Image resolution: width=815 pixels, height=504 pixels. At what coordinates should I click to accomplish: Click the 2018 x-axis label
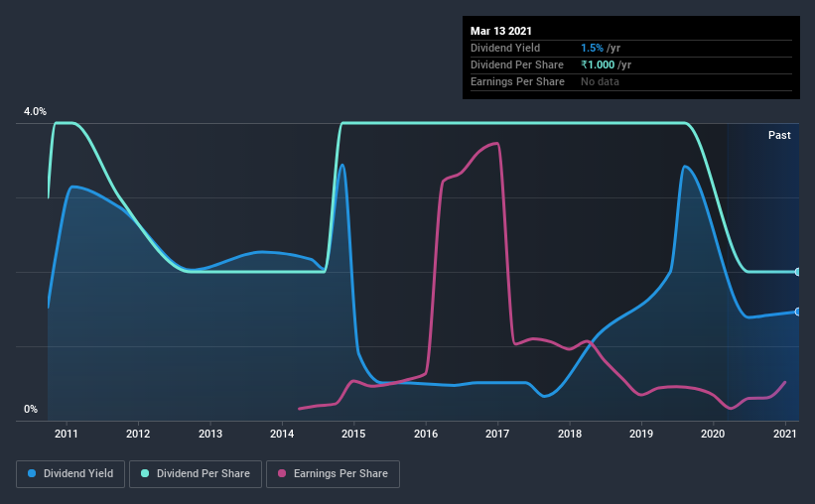coord(570,434)
